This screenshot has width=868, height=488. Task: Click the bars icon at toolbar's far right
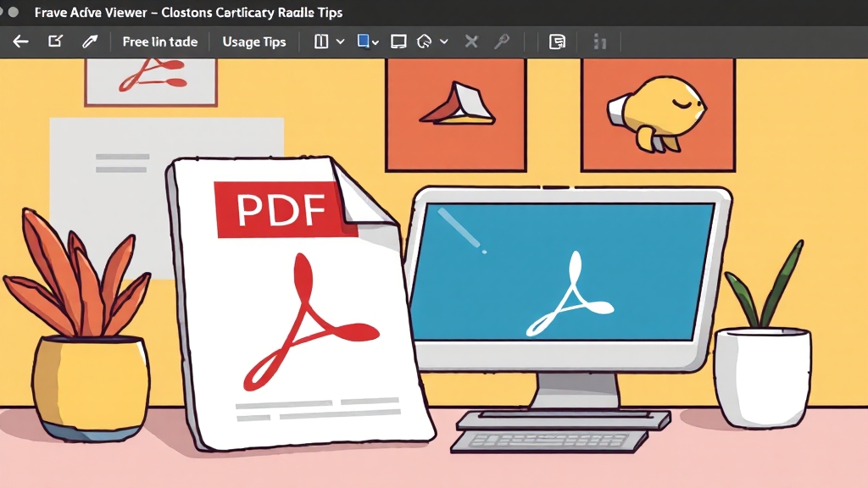point(600,42)
